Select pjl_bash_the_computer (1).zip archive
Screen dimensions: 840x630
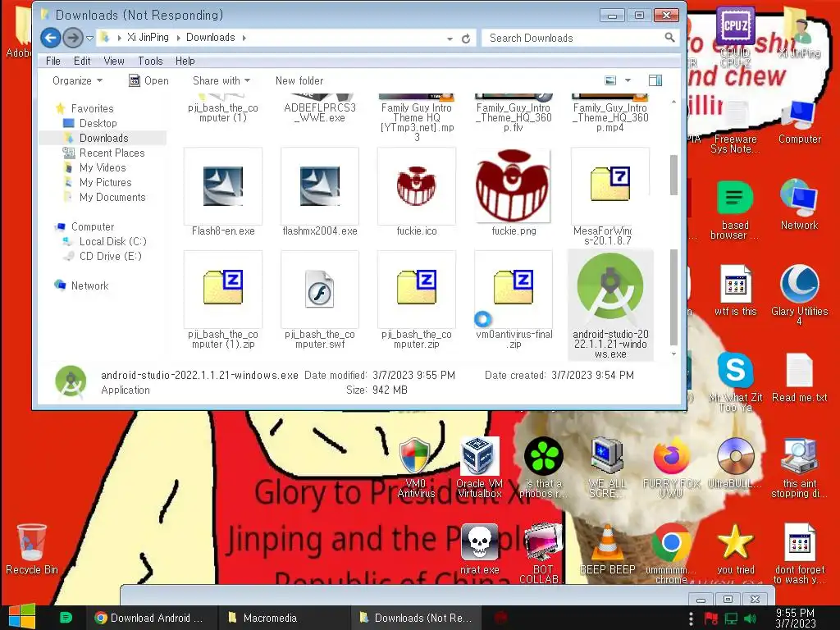[223, 287]
